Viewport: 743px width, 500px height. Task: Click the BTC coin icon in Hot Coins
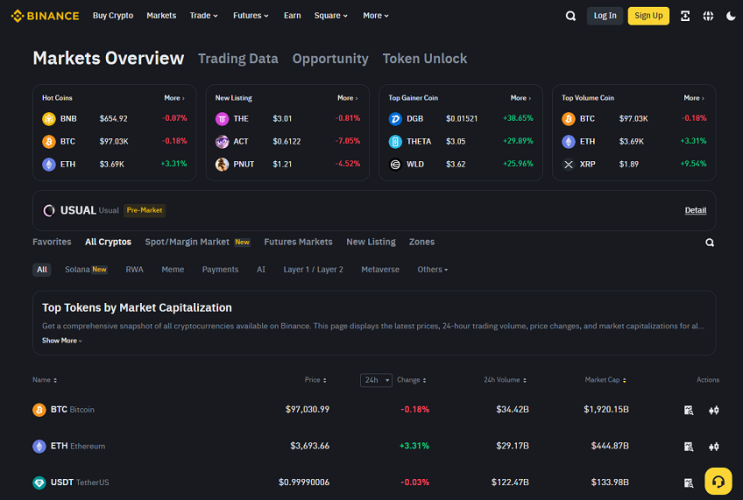point(49,141)
